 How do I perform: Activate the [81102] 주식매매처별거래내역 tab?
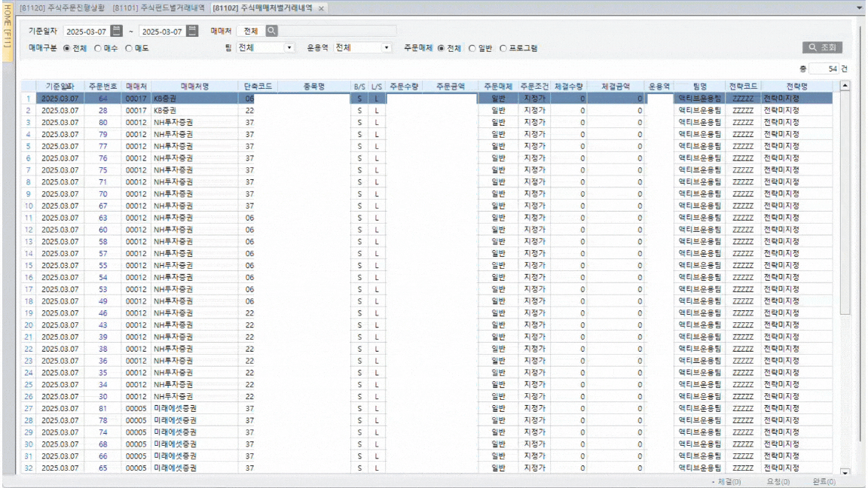coord(262,8)
